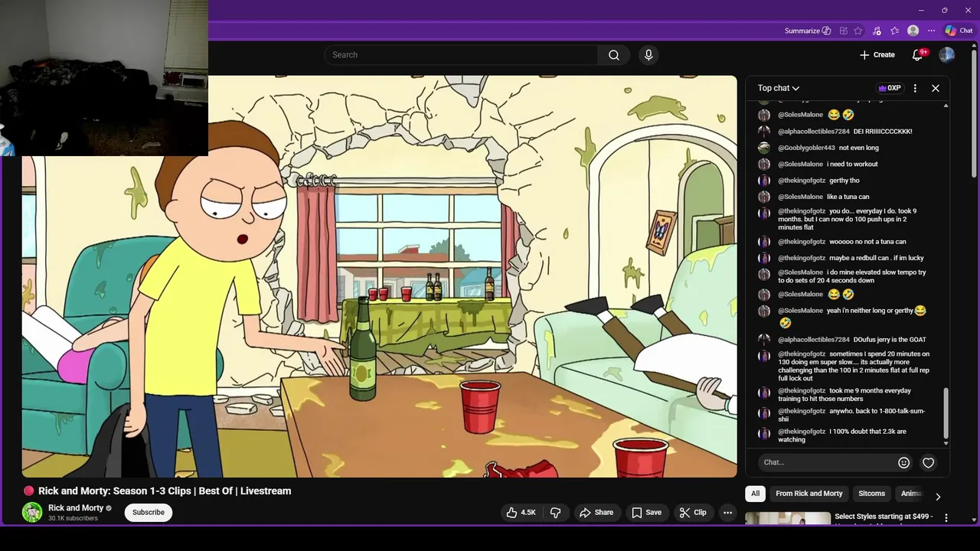Like the video with 4.5K likes
The width and height of the screenshot is (980, 551).
[521, 513]
